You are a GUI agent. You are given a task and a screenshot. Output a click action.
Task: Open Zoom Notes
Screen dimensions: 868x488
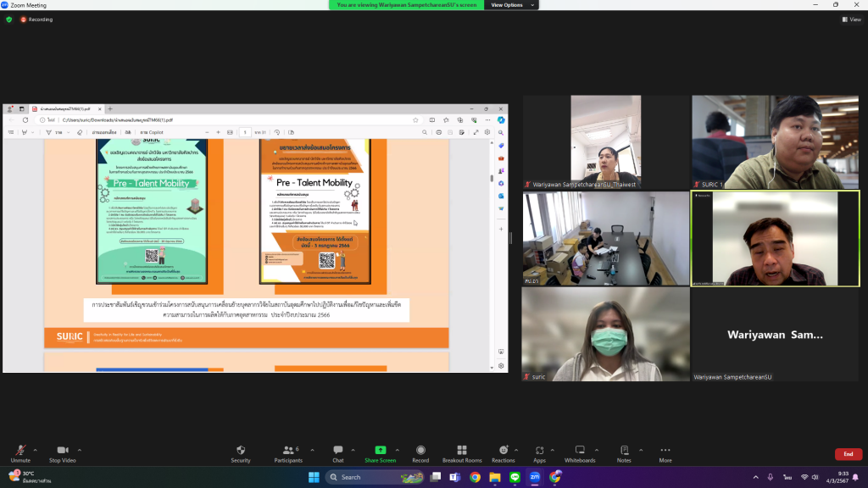point(624,454)
